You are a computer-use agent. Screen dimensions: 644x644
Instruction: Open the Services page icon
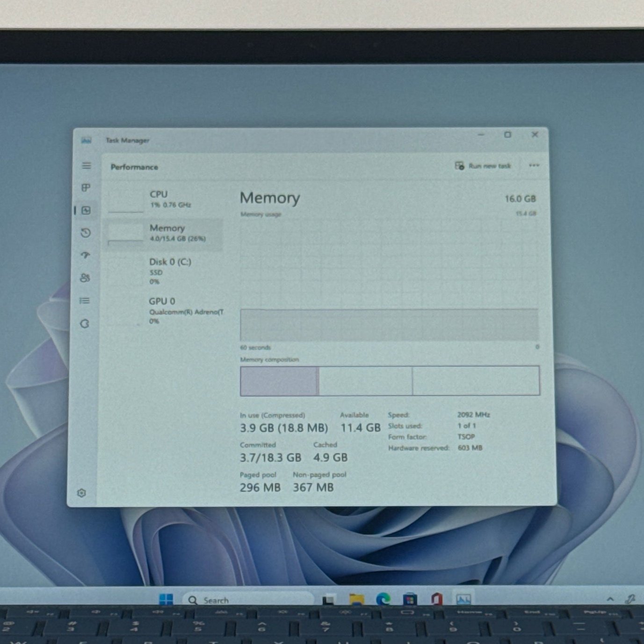point(85,324)
